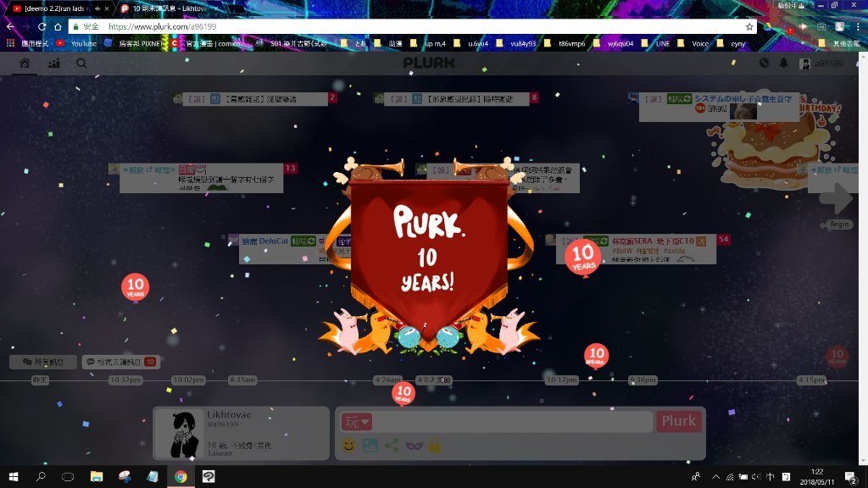868x488 pixels.
Task: Click the Begin timeline button
Action: tap(837, 224)
